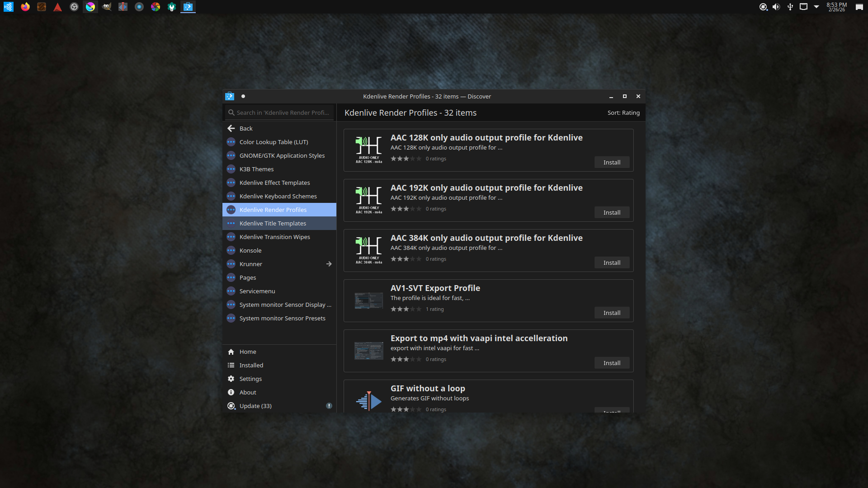This screenshot has height=488, width=868.
Task: Launch OBS Studio from the panel
Action: [x=74, y=7]
